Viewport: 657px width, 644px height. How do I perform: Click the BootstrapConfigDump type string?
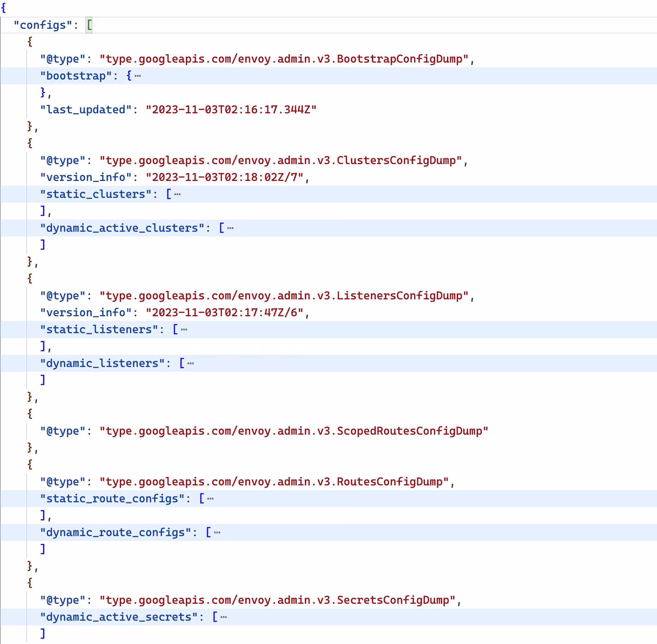[284, 59]
